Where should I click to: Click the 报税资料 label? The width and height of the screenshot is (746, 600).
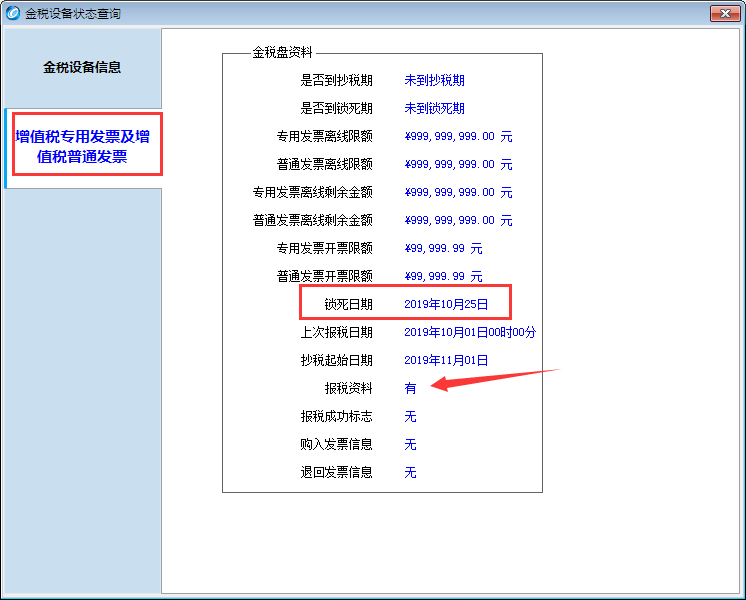(x=348, y=389)
